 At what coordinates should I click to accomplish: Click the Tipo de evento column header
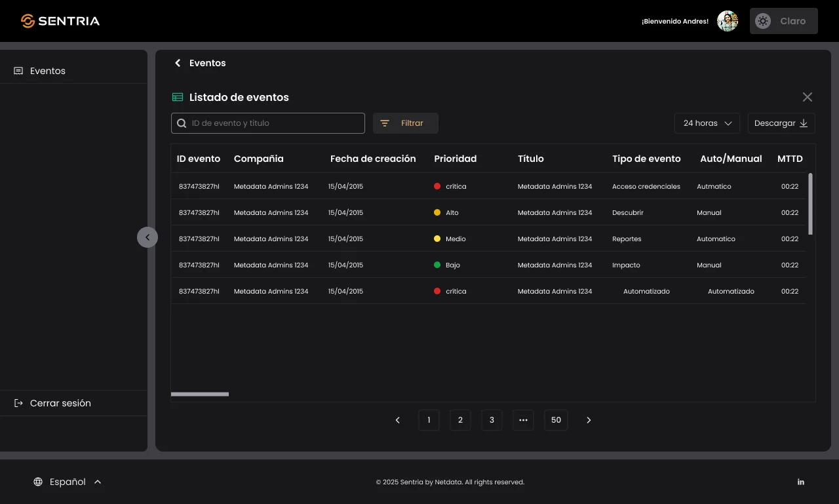tap(646, 159)
